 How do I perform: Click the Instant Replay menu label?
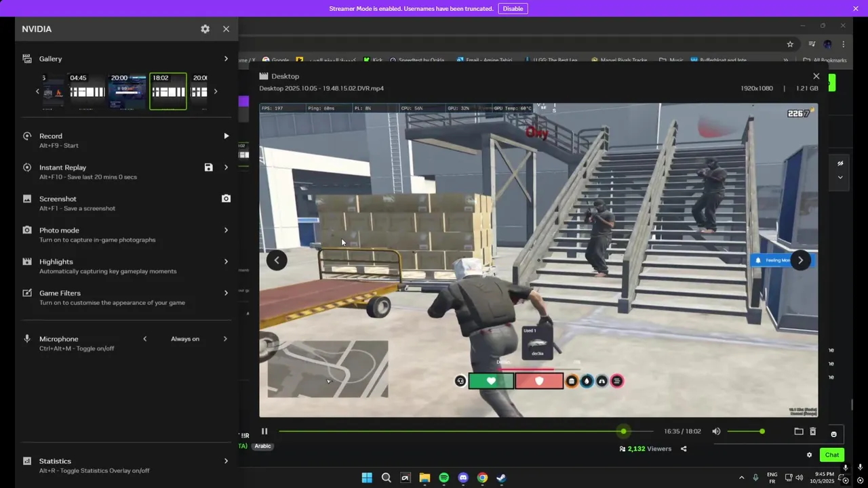pos(62,167)
